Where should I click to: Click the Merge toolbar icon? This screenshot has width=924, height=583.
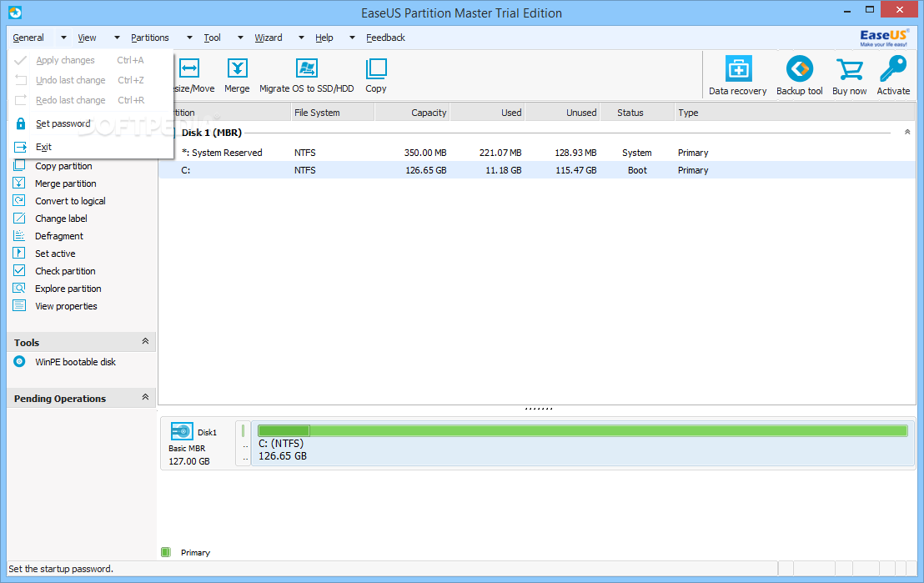tap(237, 68)
